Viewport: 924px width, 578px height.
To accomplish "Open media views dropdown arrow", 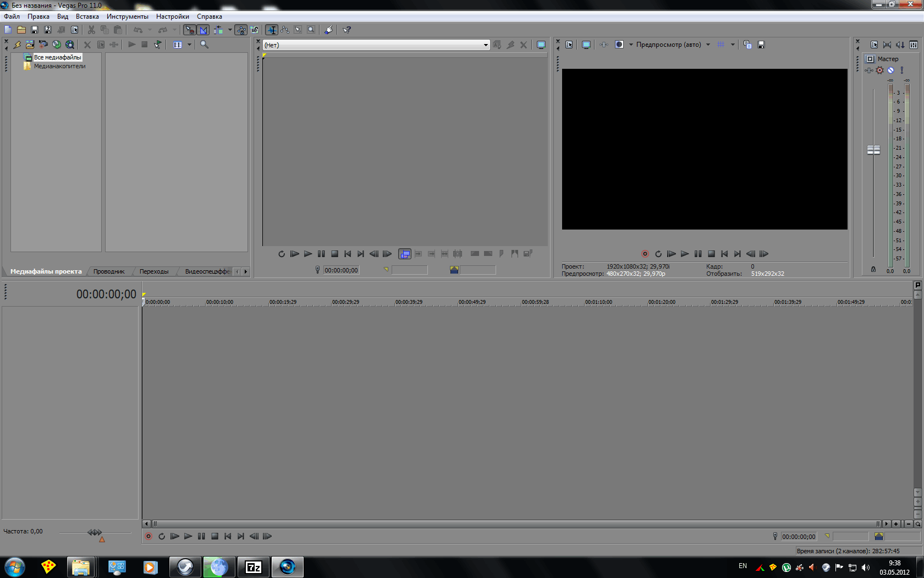I will [x=189, y=45].
